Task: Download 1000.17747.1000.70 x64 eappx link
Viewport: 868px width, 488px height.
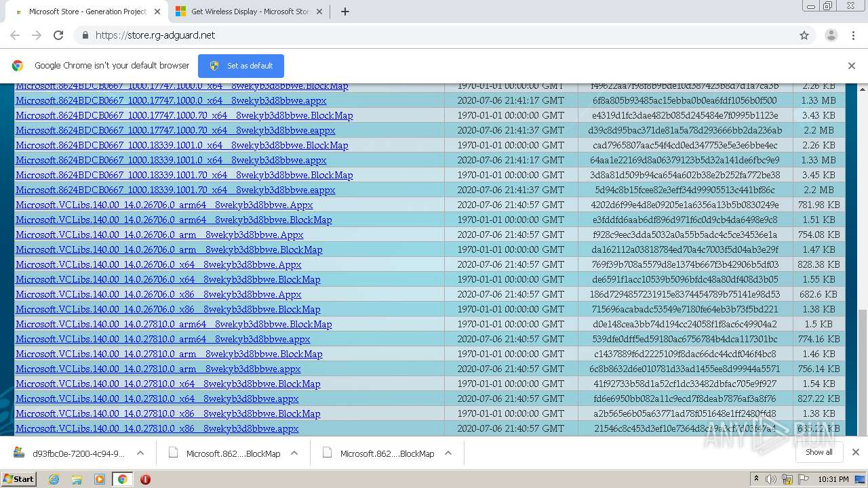Action: 175,131
